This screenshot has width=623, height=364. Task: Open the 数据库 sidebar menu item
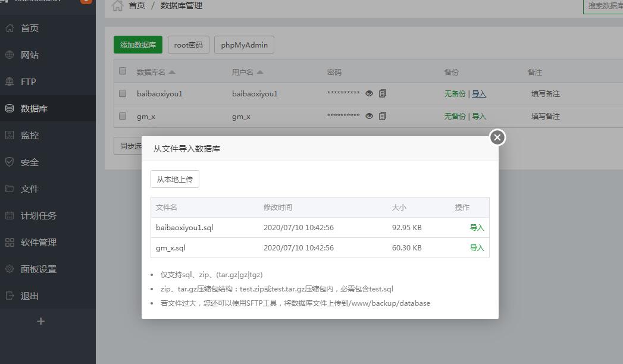pyautogui.click(x=34, y=108)
